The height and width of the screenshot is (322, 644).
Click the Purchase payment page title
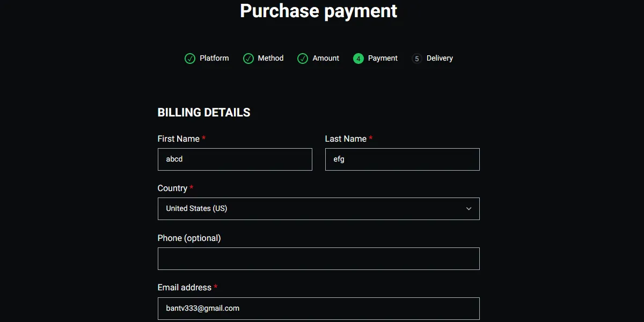point(319,11)
